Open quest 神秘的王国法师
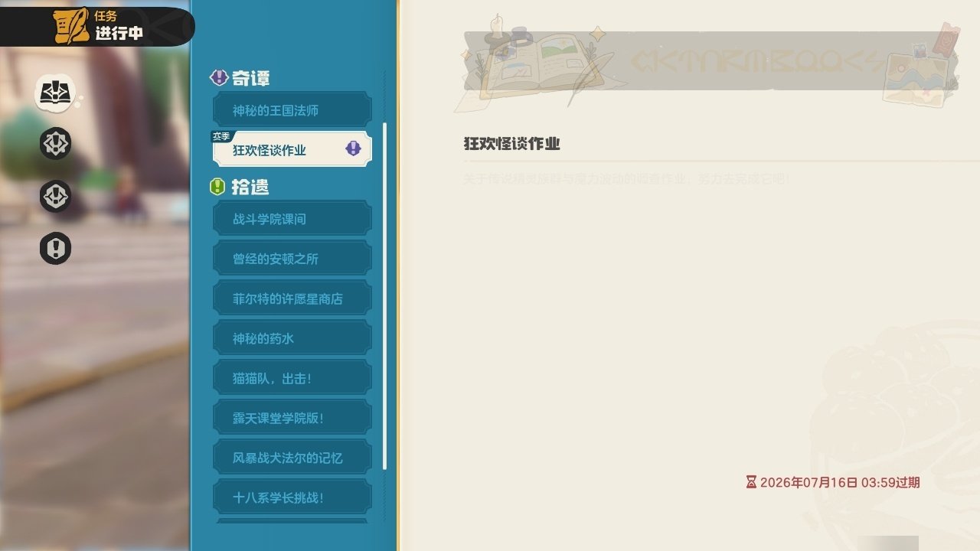 [x=292, y=110]
